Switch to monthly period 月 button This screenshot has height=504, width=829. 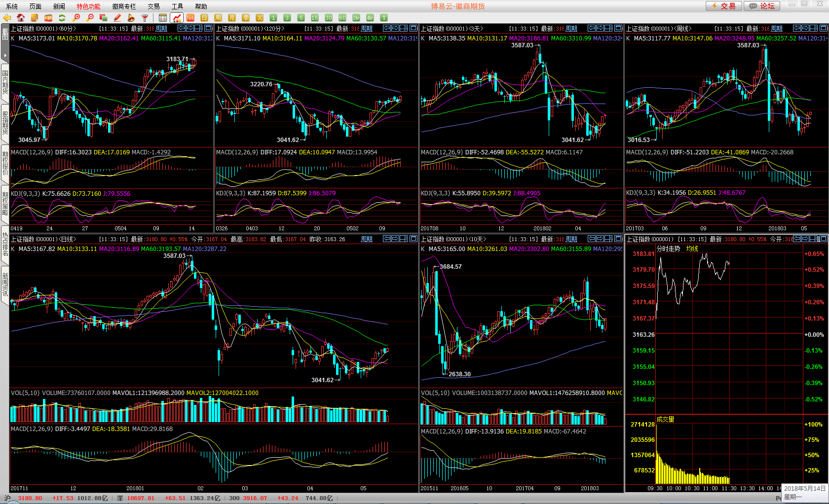tap(232, 18)
